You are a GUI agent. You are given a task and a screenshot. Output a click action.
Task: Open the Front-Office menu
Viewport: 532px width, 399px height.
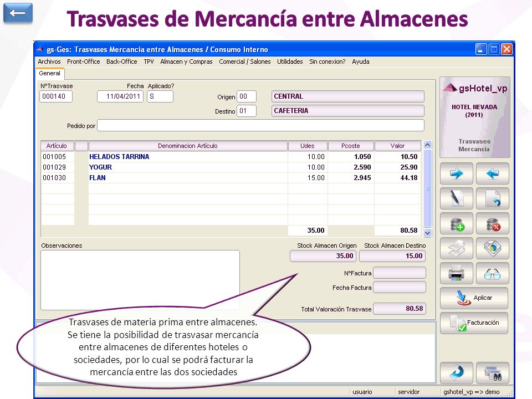tap(84, 62)
